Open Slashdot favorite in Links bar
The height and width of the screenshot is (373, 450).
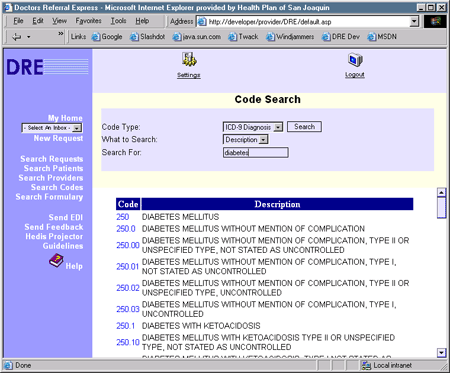[148, 37]
